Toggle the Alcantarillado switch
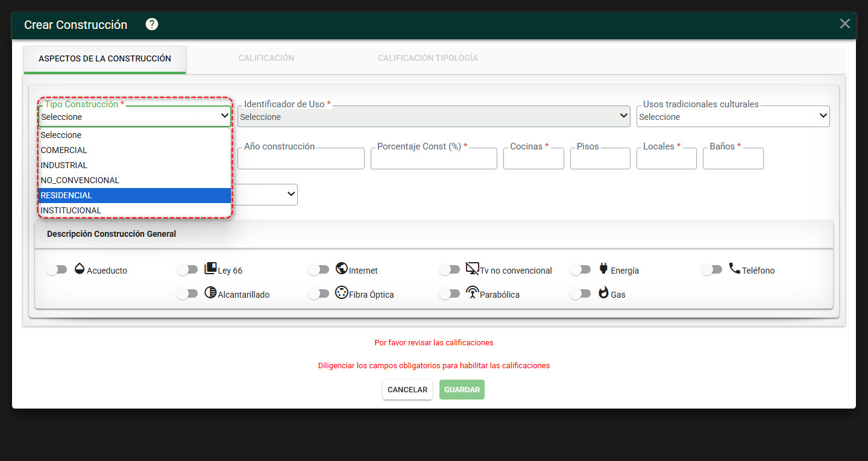Viewport: 868px width, 461px height. [x=187, y=294]
